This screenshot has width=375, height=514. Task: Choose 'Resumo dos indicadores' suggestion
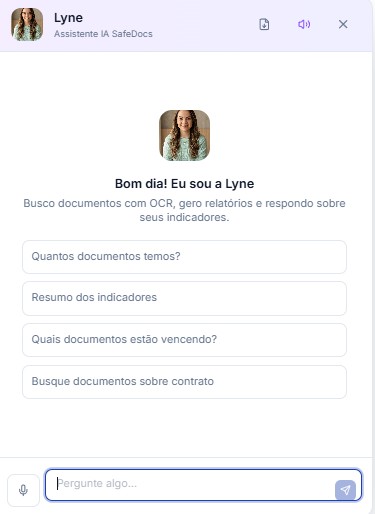pyautogui.click(x=184, y=298)
